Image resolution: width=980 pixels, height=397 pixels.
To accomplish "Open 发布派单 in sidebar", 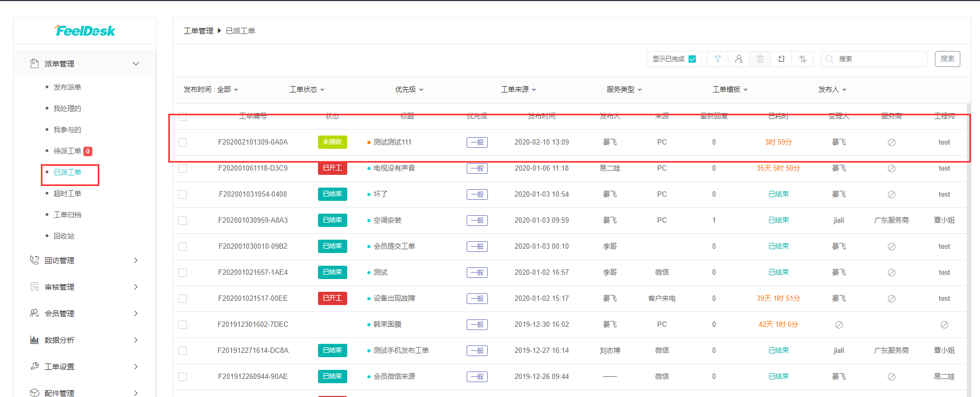I will (x=67, y=87).
